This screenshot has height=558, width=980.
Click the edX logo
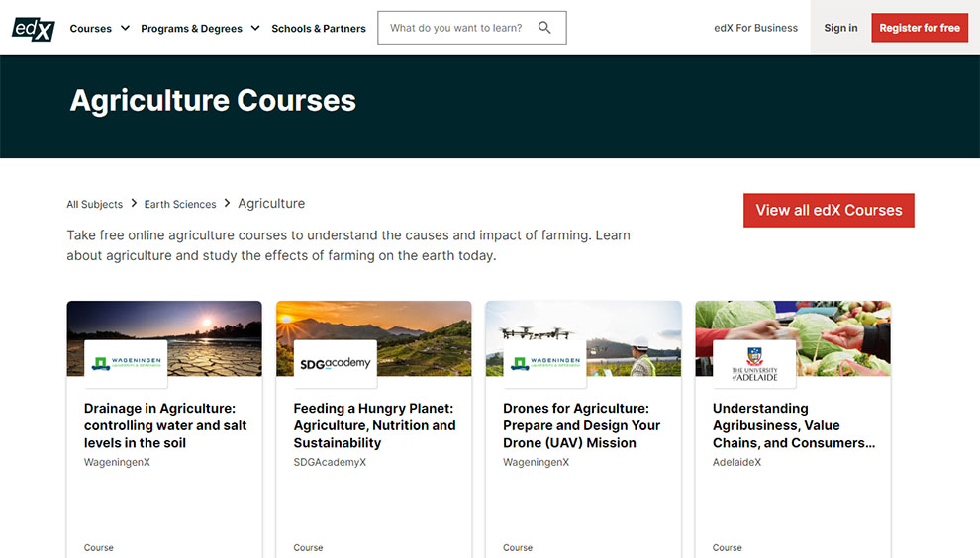(34, 28)
